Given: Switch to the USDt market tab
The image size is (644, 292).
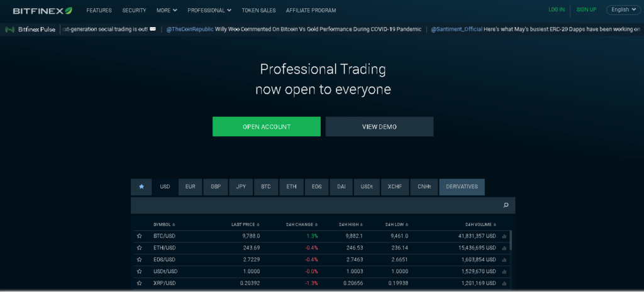Looking at the screenshot, I should [x=367, y=187].
